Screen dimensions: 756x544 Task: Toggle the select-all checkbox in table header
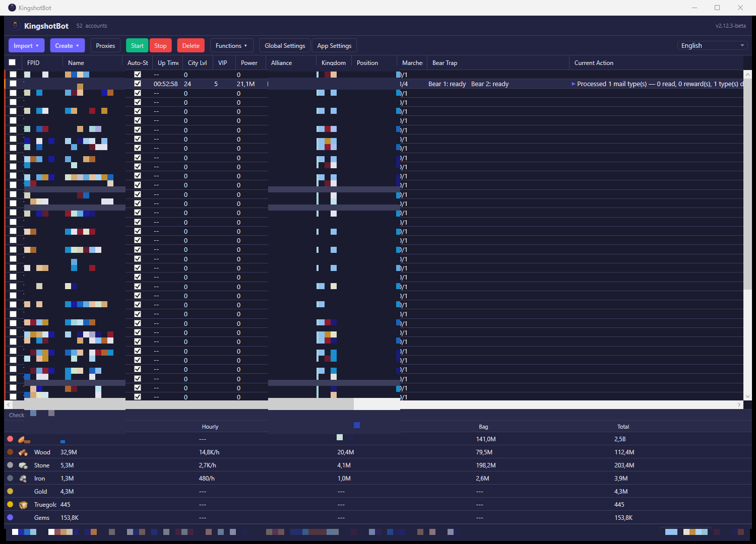pos(12,62)
